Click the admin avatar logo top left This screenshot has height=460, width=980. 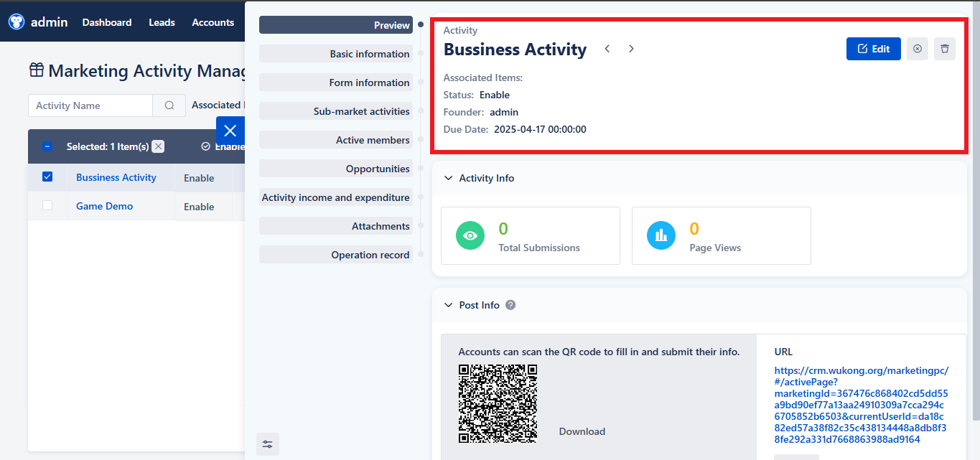pos(15,22)
